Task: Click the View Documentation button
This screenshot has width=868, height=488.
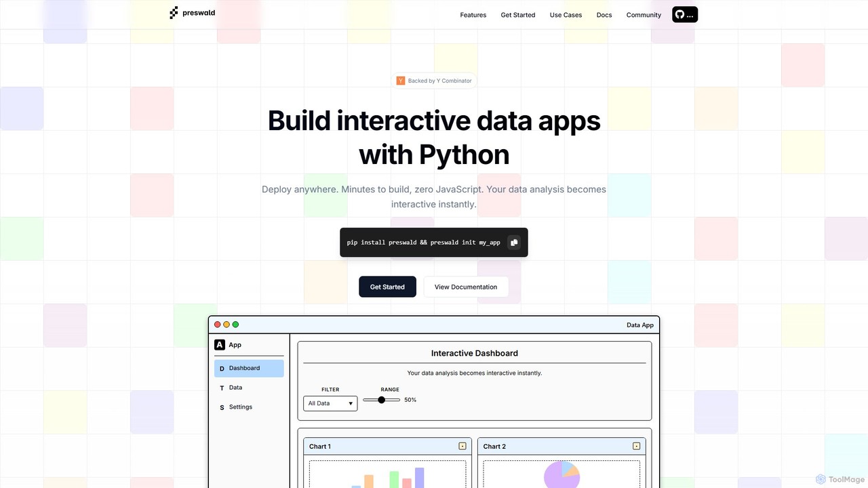Action: pyautogui.click(x=466, y=287)
